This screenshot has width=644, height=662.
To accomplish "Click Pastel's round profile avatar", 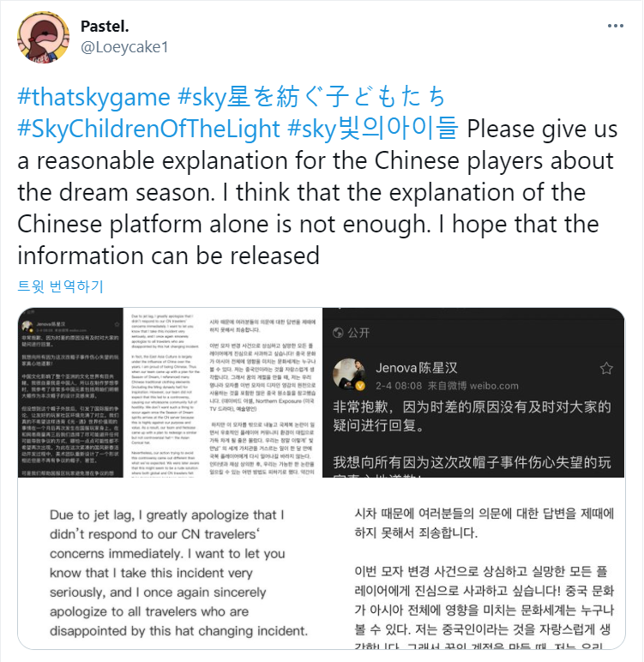I will (x=43, y=37).
